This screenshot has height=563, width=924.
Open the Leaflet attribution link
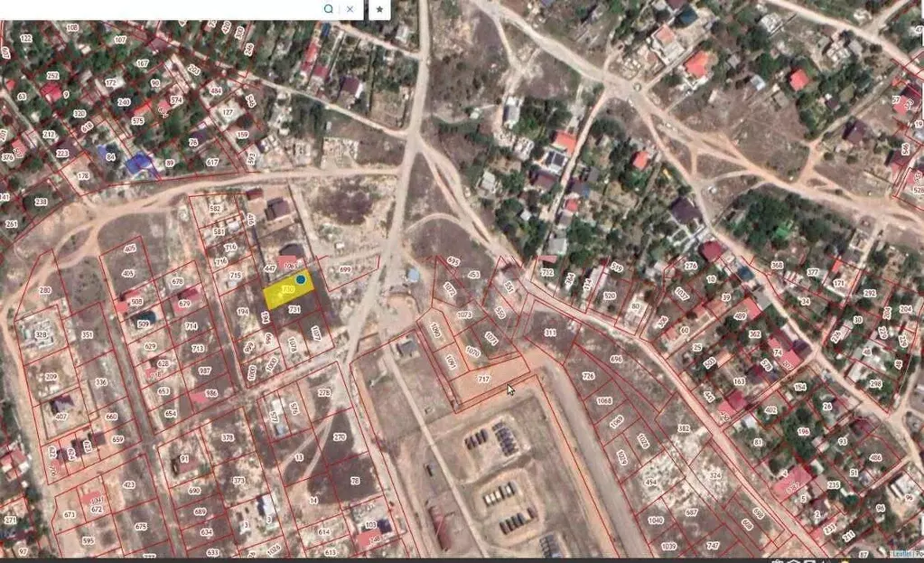902,553
